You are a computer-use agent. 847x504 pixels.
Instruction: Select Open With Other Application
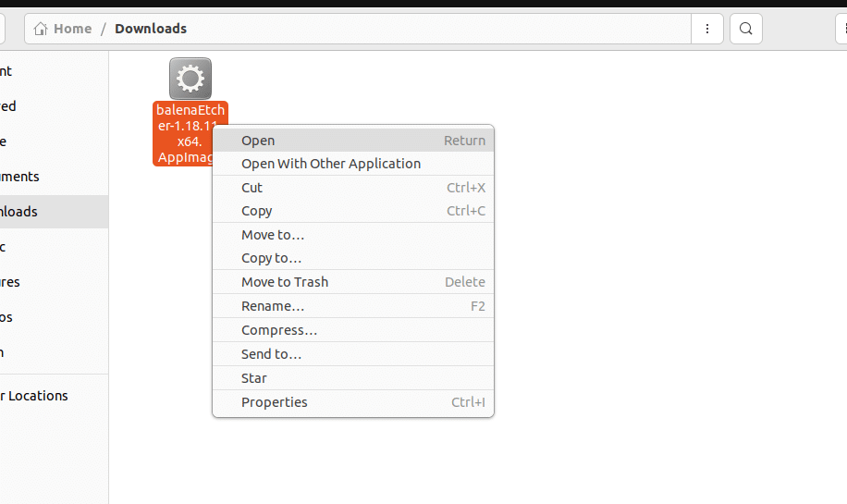[x=353, y=164]
